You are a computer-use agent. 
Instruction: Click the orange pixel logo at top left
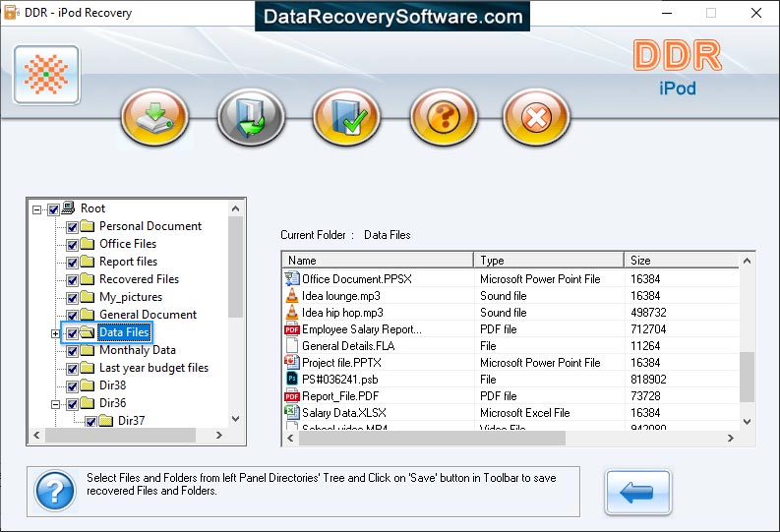tap(46, 75)
